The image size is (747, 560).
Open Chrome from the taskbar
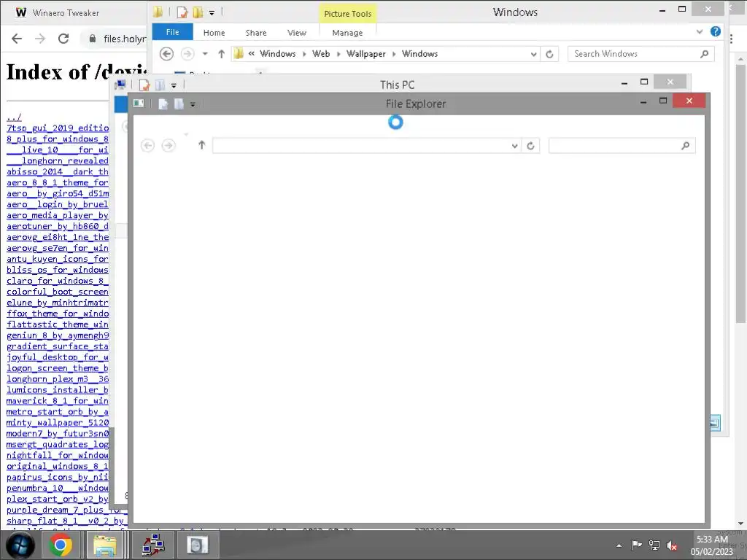(60, 545)
